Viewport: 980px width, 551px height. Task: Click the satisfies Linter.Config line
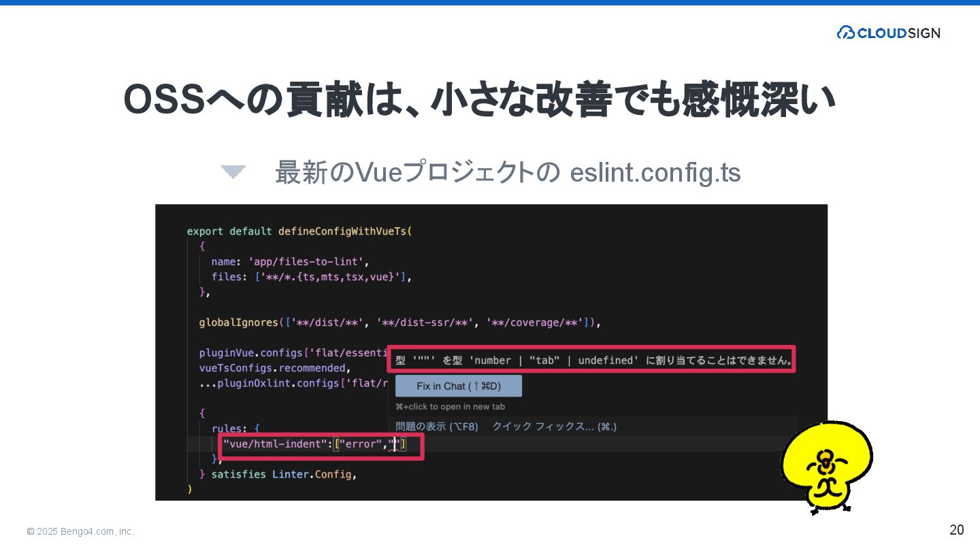[x=278, y=474]
